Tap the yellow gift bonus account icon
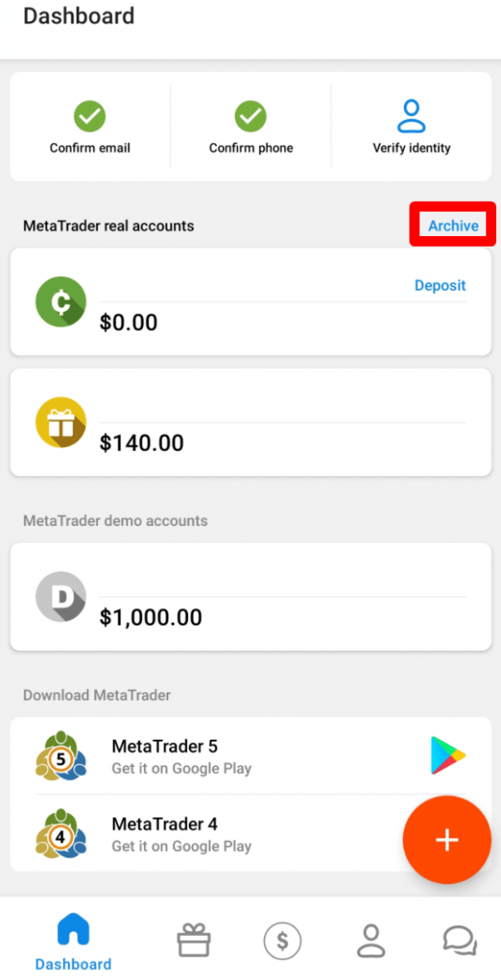This screenshot has width=501, height=980. [61, 422]
